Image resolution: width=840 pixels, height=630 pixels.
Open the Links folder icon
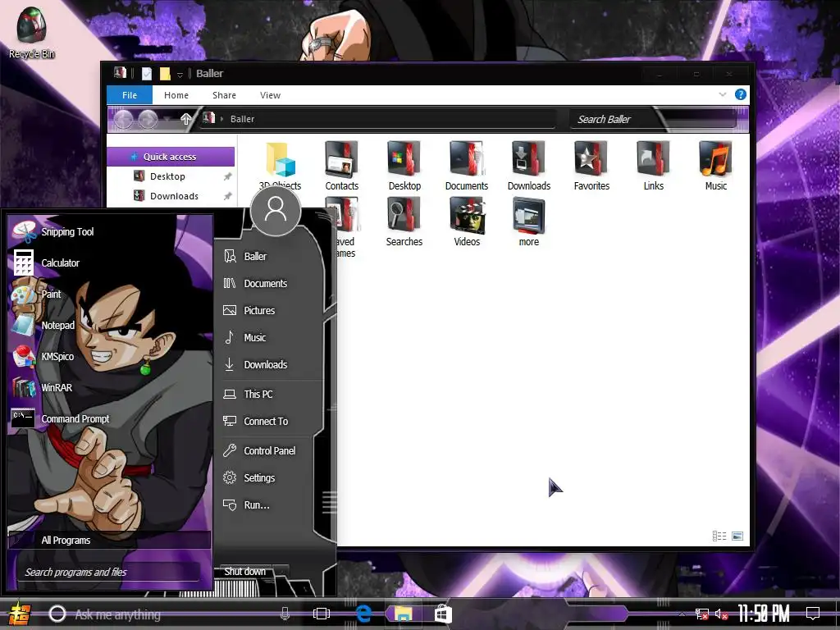pos(654,166)
